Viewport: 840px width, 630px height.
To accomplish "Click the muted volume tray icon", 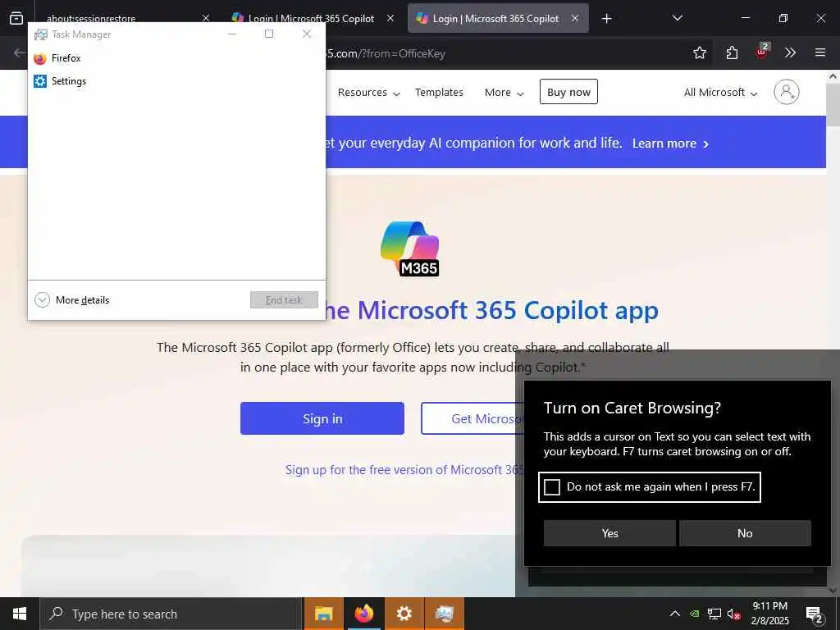I will click(733, 614).
